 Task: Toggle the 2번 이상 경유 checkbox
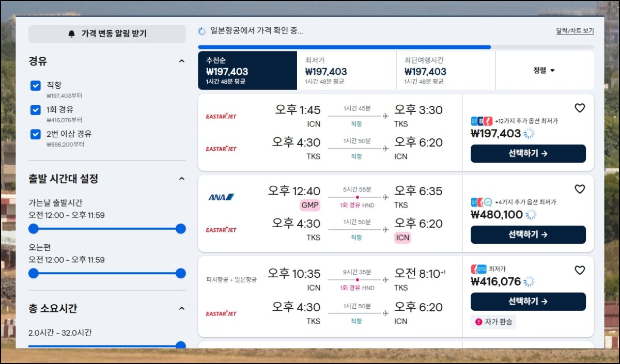[36, 134]
